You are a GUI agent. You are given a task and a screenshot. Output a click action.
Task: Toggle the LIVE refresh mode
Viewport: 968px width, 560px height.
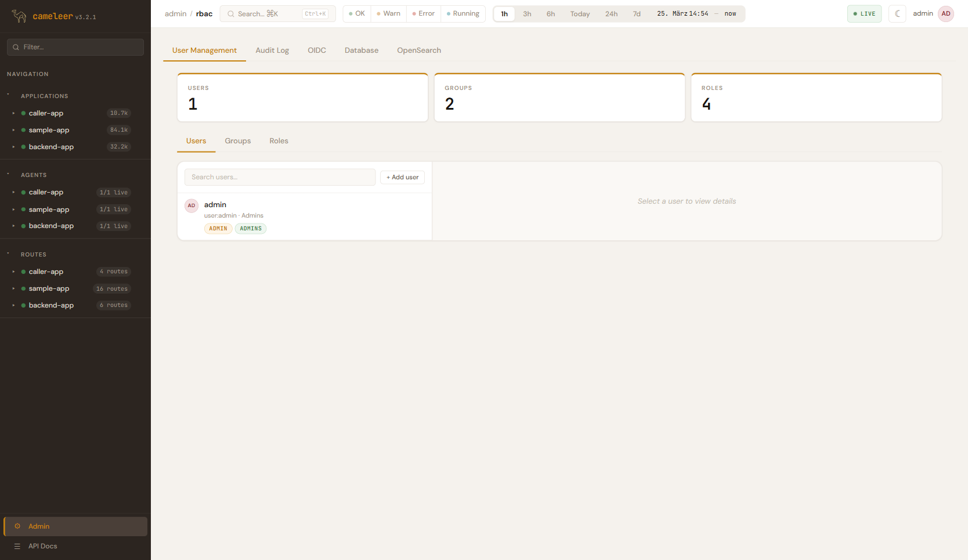864,14
